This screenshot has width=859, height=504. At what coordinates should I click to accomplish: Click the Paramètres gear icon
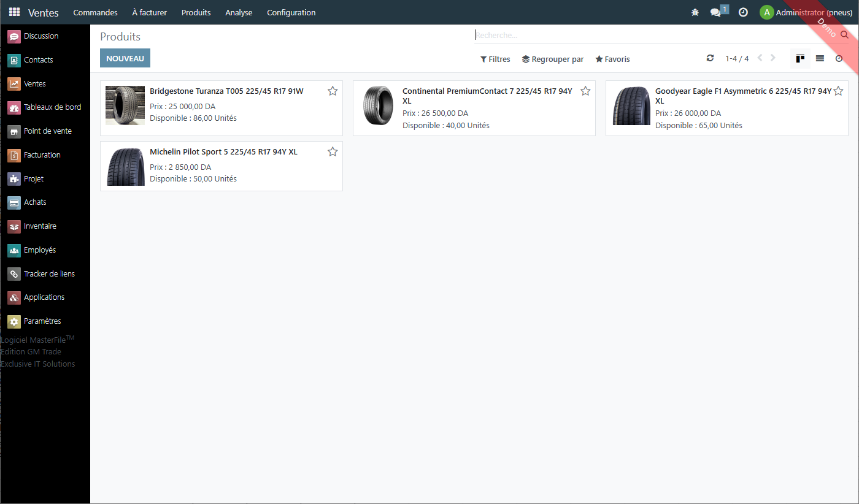pyautogui.click(x=14, y=322)
